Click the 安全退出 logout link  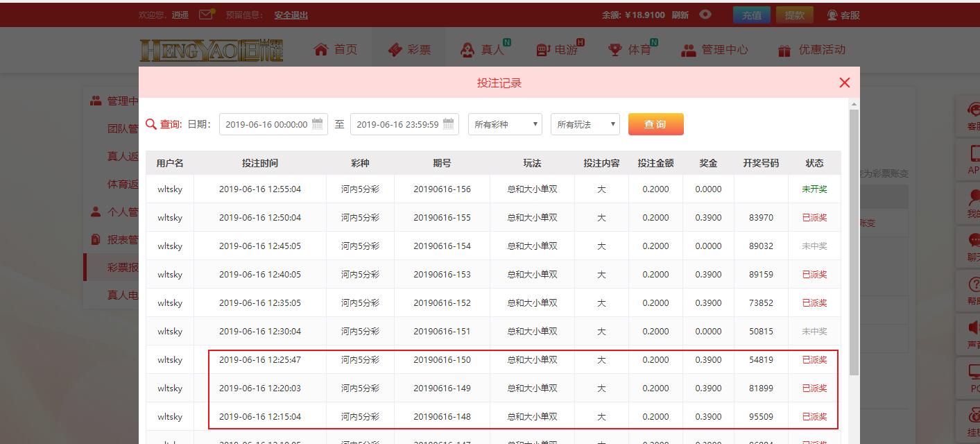[291, 15]
